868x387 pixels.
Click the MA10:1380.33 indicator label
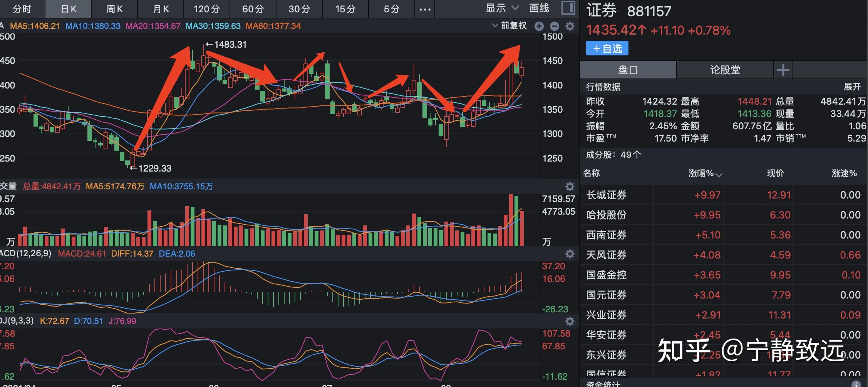(x=93, y=26)
